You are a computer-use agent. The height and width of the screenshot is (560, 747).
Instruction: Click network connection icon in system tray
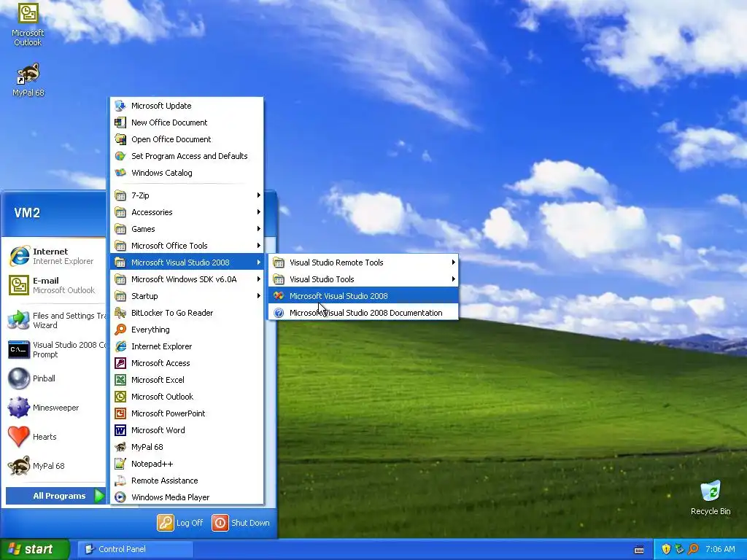tap(679, 549)
